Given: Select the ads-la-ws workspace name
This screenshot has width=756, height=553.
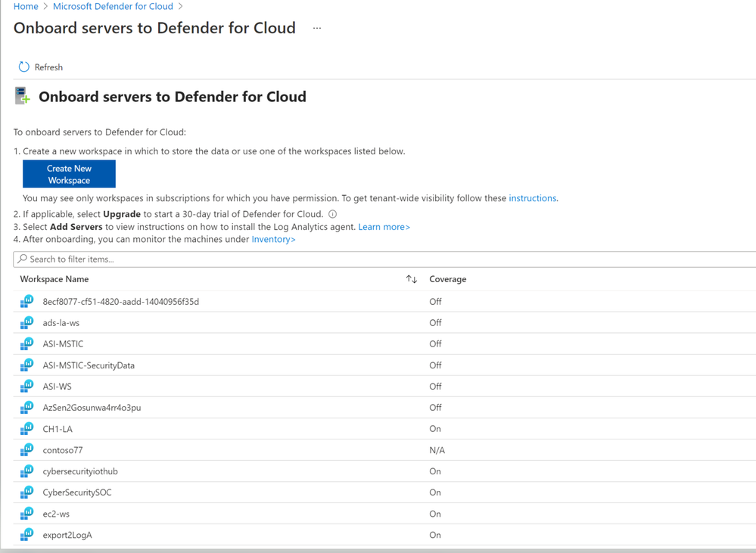Looking at the screenshot, I should pos(61,322).
